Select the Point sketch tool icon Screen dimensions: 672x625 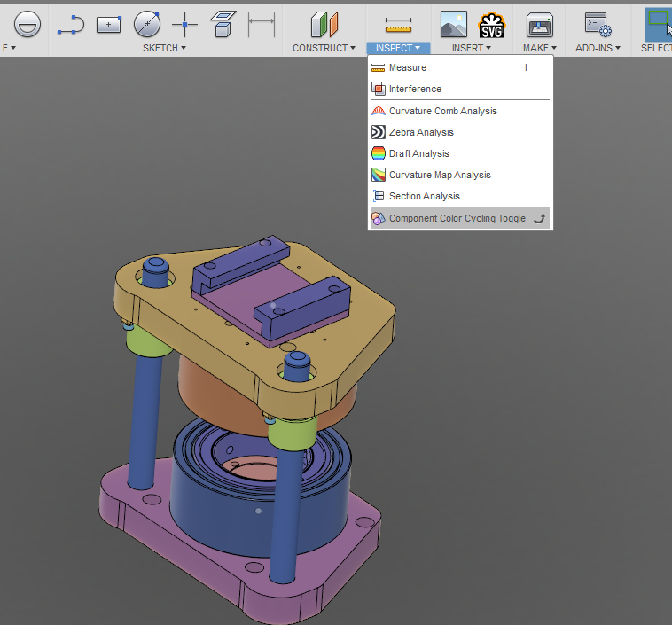tap(184, 24)
